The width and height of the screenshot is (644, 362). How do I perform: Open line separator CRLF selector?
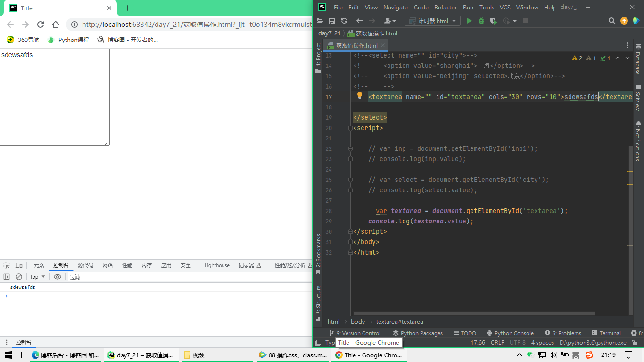point(497,343)
